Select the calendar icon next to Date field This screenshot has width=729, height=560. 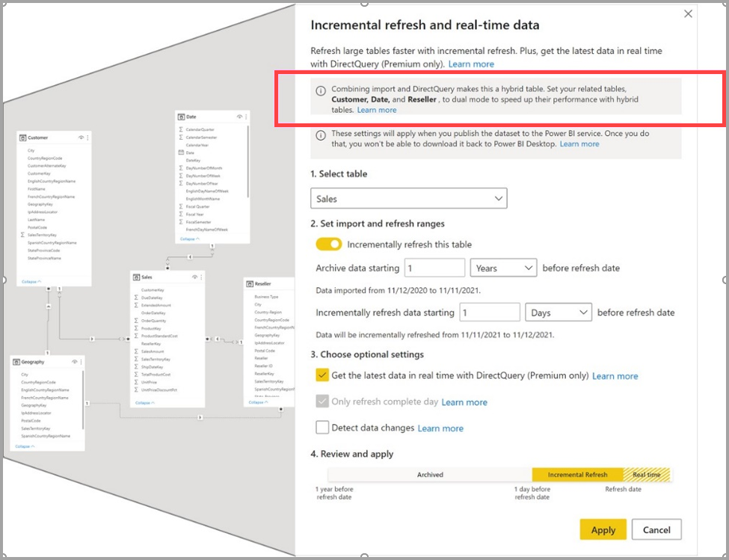coord(181,153)
